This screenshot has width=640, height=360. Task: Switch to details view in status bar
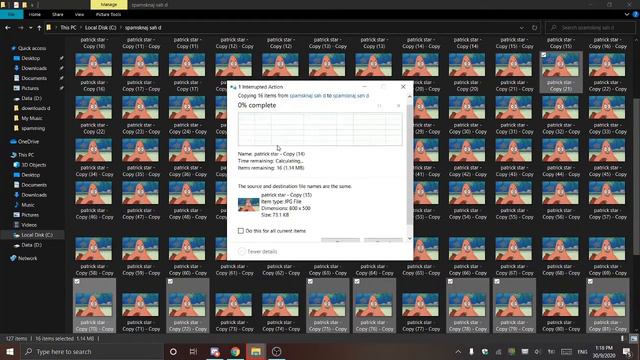point(622,338)
